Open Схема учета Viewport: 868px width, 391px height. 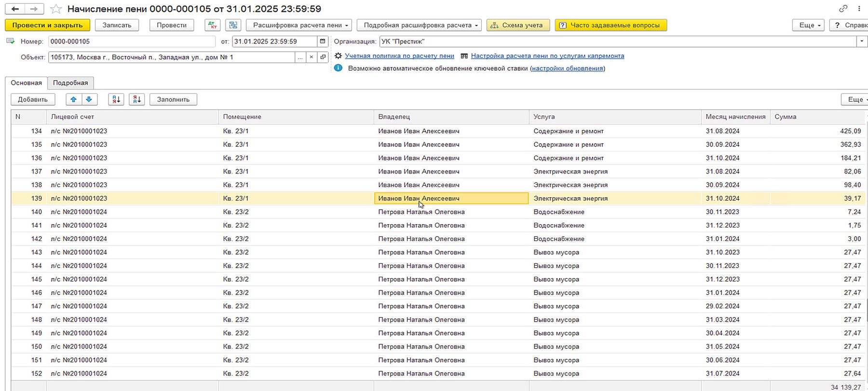click(x=518, y=25)
